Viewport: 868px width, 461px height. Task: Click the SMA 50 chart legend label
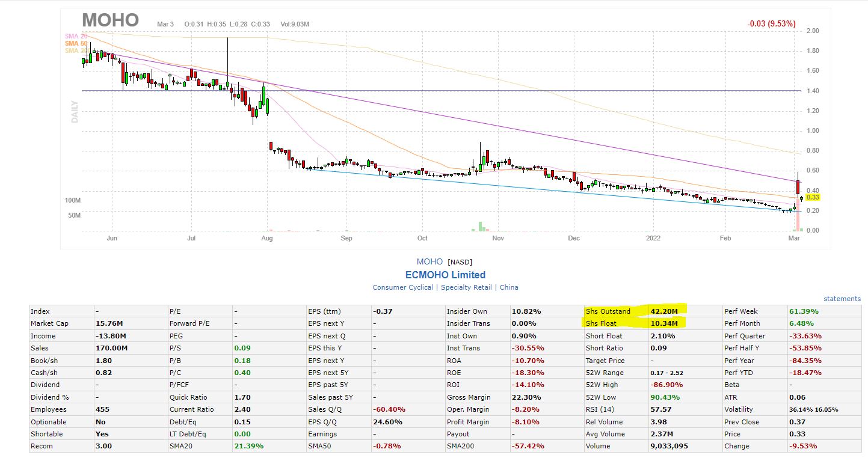tap(76, 43)
